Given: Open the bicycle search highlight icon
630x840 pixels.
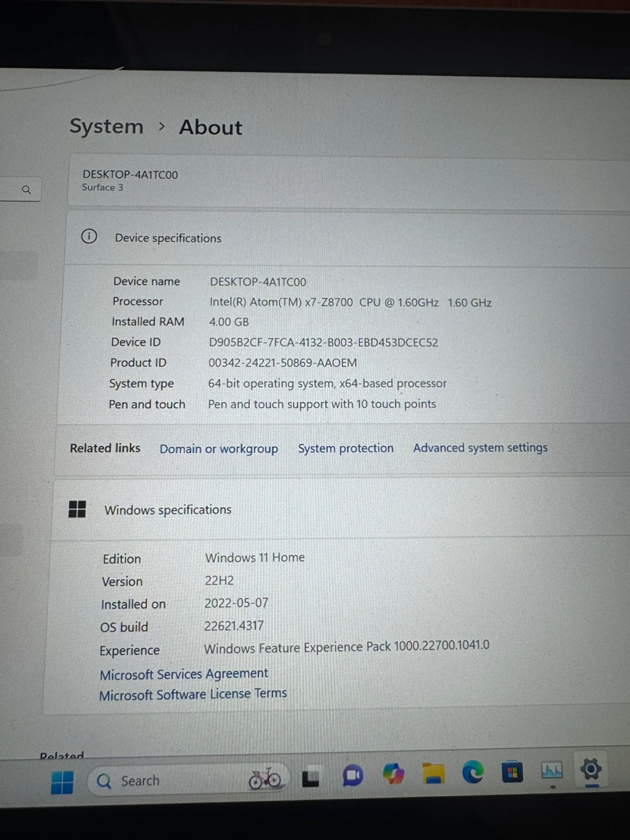Looking at the screenshot, I should click(265, 778).
